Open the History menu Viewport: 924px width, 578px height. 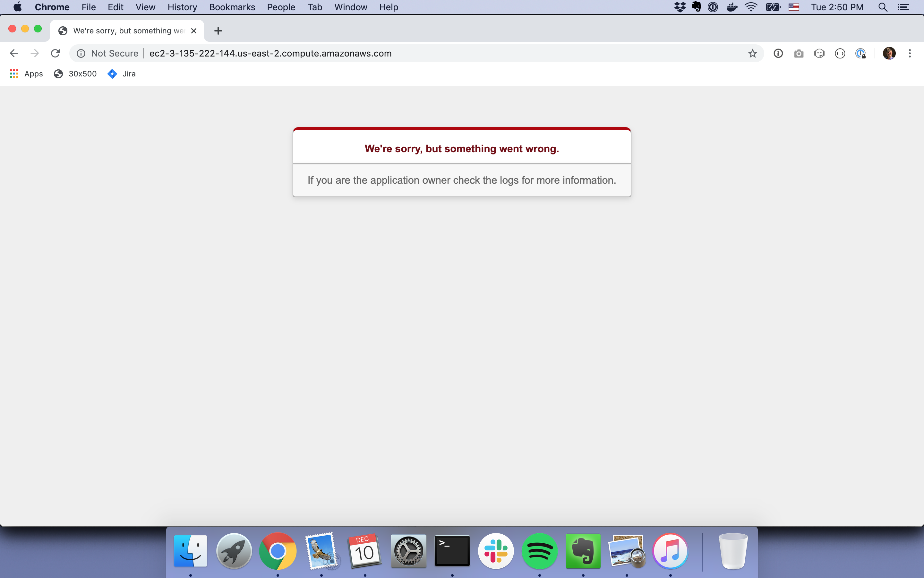pyautogui.click(x=182, y=7)
